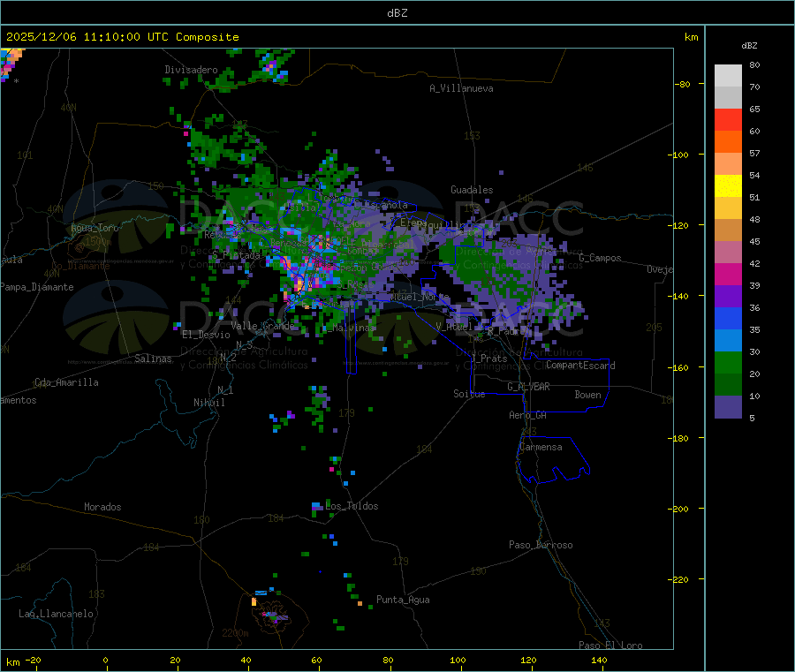Select the 'J_Prats' label
This screenshot has width=795, height=672.
click(x=489, y=359)
